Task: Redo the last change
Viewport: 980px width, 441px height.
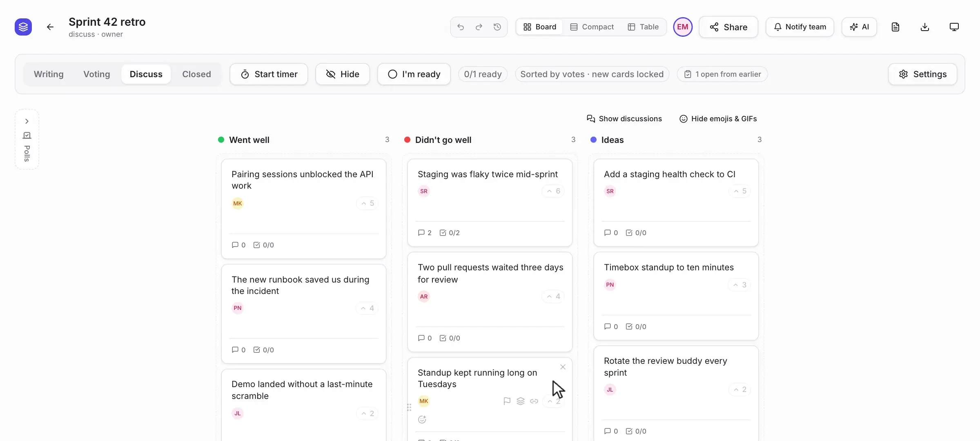Action: coord(479,27)
